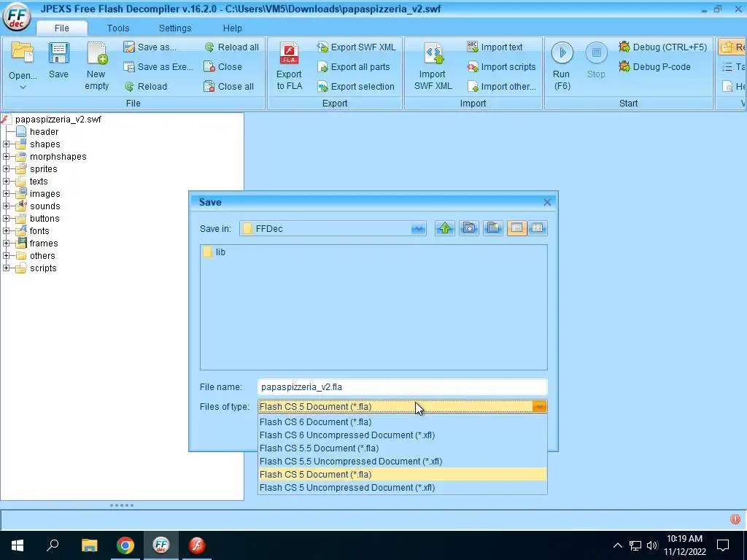Click Run (F6) play icon
Image resolution: width=747 pixels, height=560 pixels.
point(562,52)
